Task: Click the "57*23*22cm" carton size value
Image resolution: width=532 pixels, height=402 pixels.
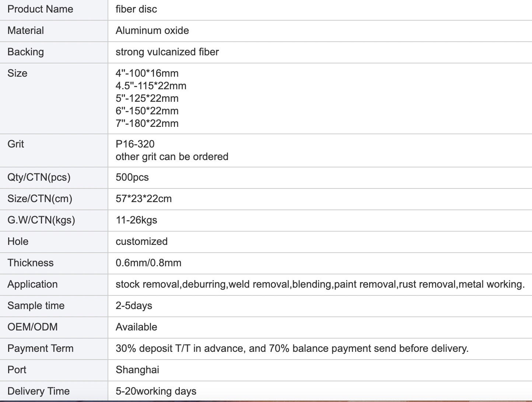Action: (x=144, y=199)
